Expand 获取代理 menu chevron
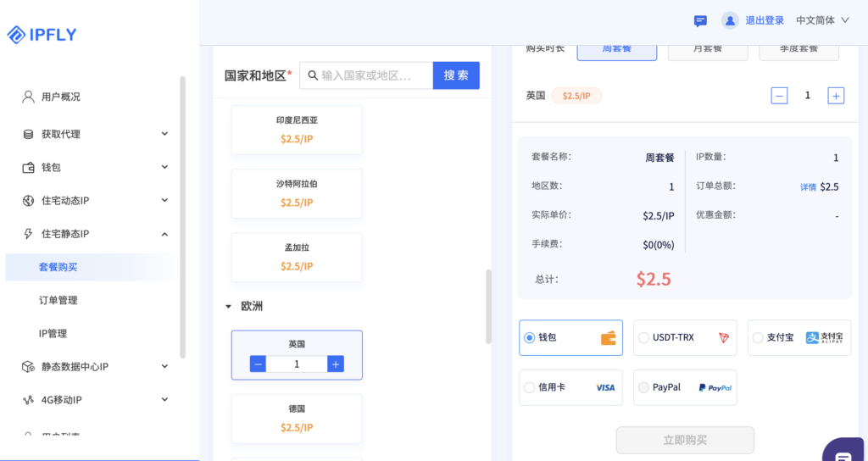The width and height of the screenshot is (868, 461). (165, 134)
